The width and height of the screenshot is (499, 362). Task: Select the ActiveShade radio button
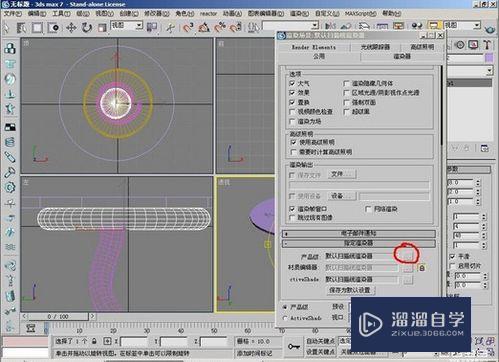pos(285,318)
